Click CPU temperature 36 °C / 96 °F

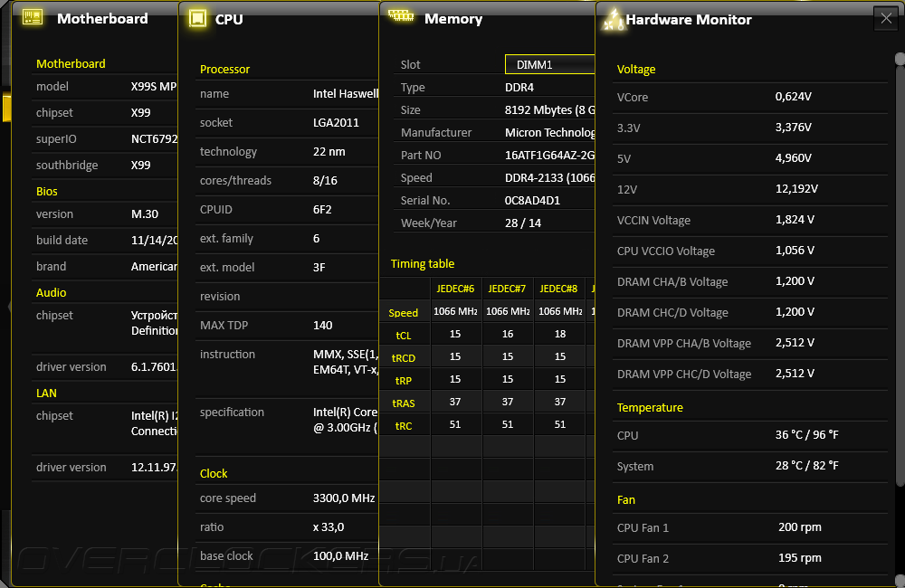pos(807,434)
